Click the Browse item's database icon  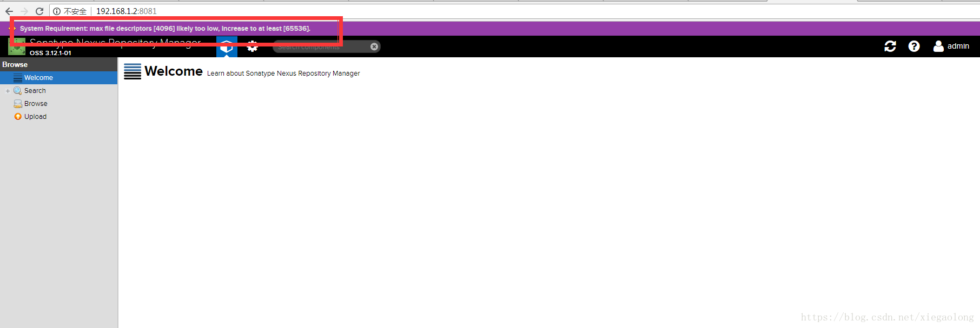click(x=18, y=104)
